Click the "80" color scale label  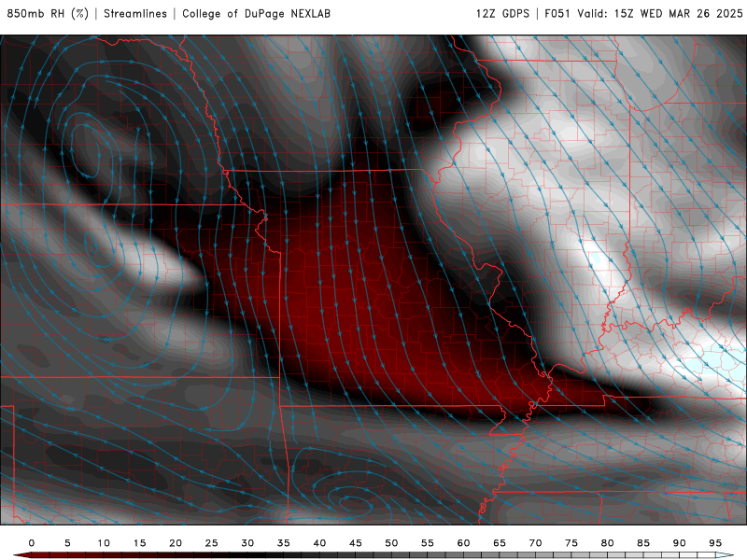click(608, 543)
